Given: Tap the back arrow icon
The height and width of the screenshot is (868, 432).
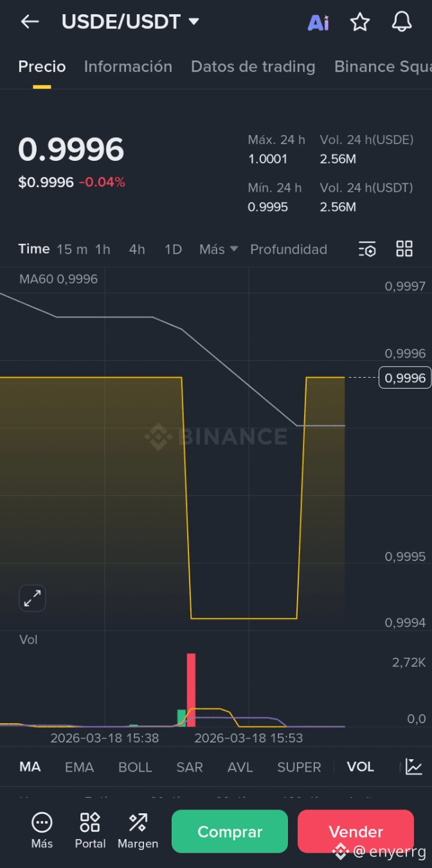Looking at the screenshot, I should point(30,22).
